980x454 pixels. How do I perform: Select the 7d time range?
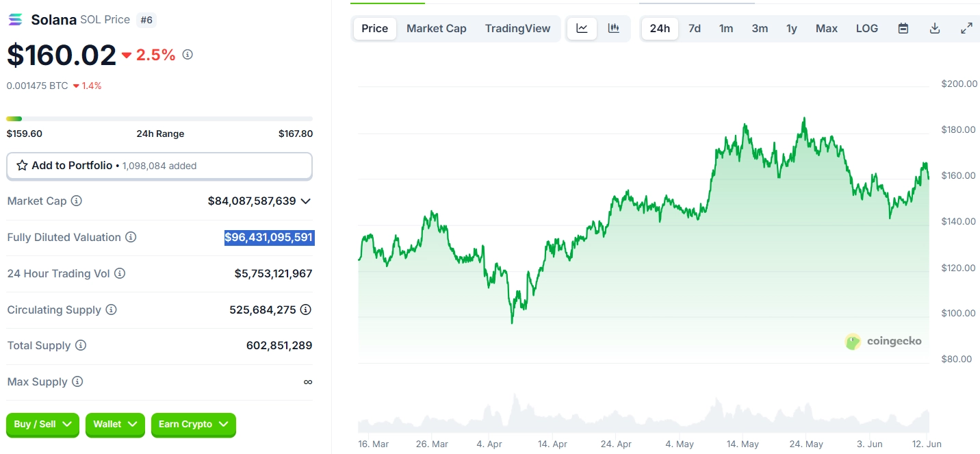[695, 29]
